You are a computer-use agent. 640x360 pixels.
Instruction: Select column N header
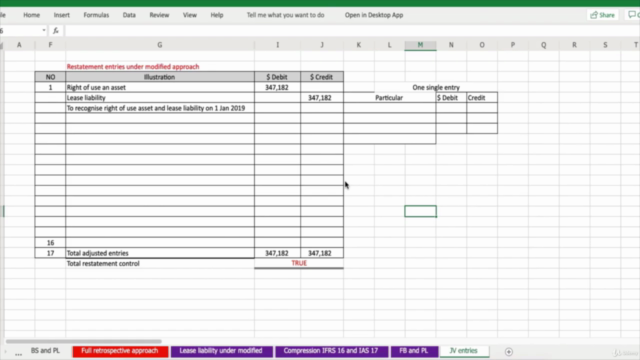click(x=451, y=45)
